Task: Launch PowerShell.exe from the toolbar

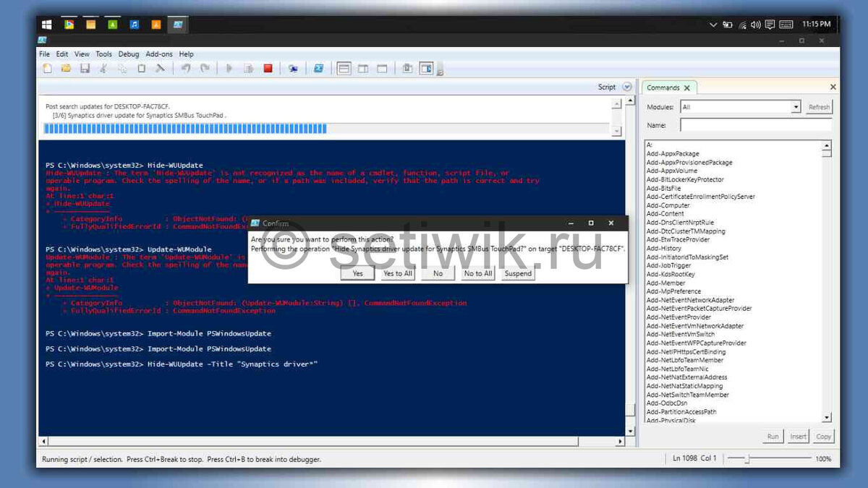Action: coord(318,68)
